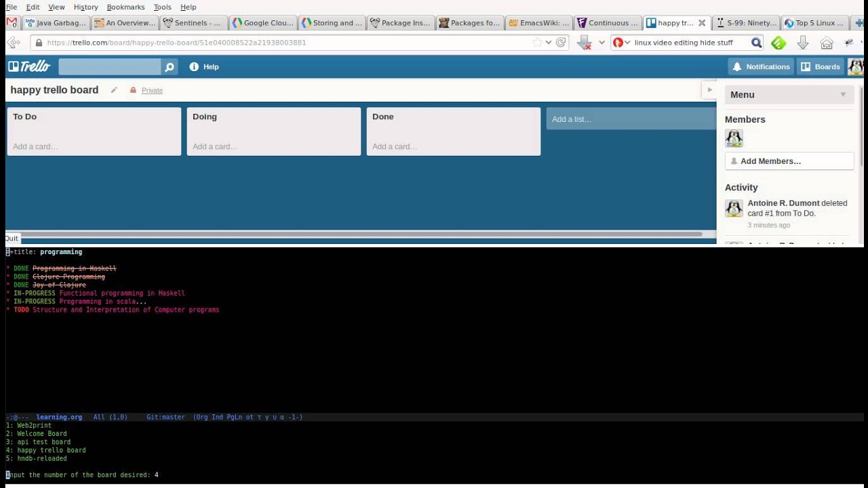Click the Quit label above the Emacs window
Viewport: 868px width, 488px height.
click(x=12, y=239)
